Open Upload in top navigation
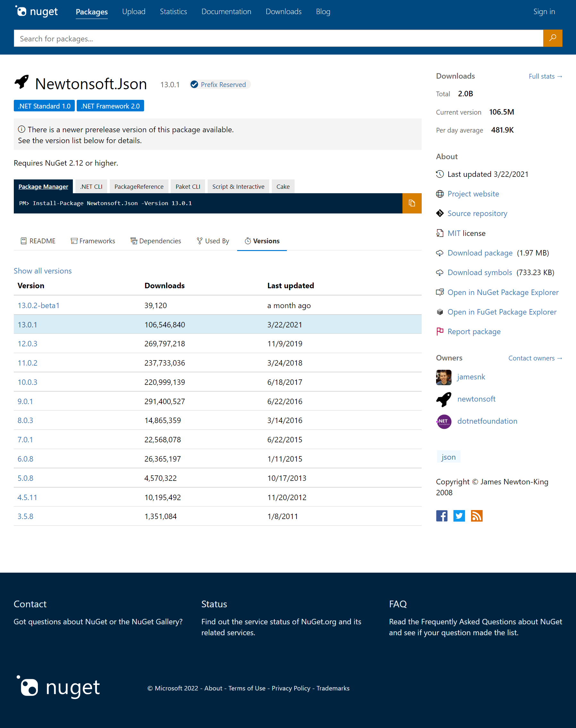The image size is (576, 728). pyautogui.click(x=134, y=12)
